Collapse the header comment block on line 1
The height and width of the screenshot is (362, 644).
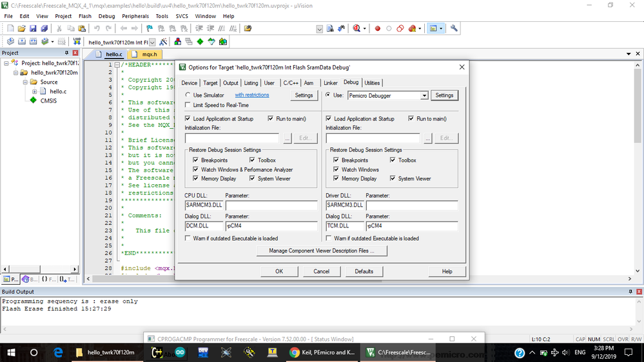pos(117,65)
